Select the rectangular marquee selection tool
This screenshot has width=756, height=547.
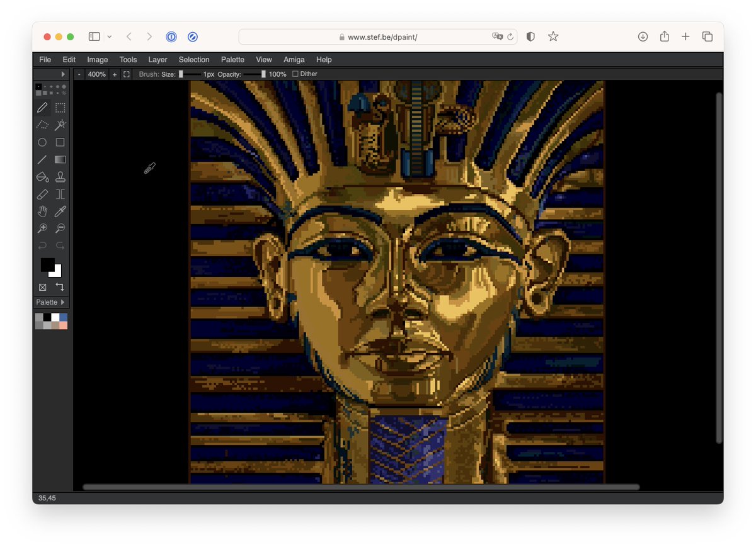coord(60,108)
